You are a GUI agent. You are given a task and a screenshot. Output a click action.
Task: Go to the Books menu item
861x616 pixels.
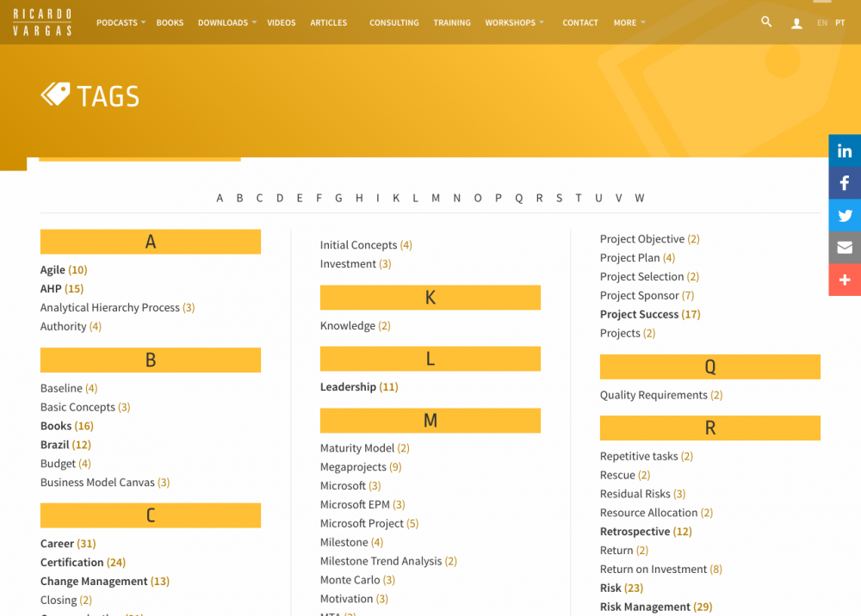coord(170,23)
